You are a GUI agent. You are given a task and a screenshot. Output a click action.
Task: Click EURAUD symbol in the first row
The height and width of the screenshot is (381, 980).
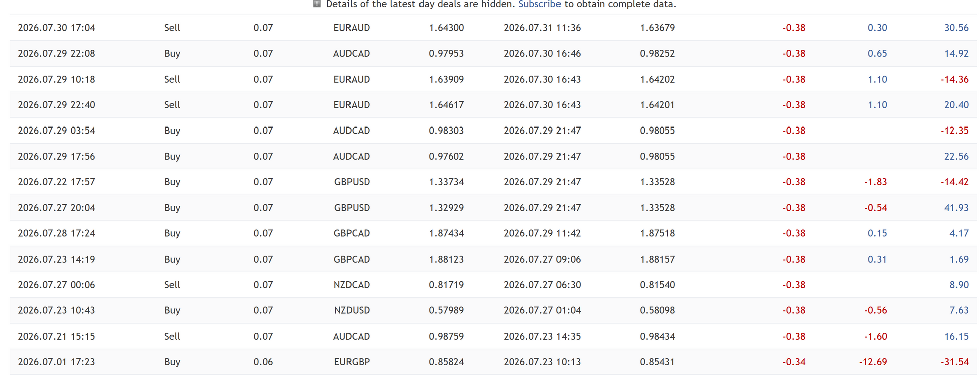(x=352, y=28)
